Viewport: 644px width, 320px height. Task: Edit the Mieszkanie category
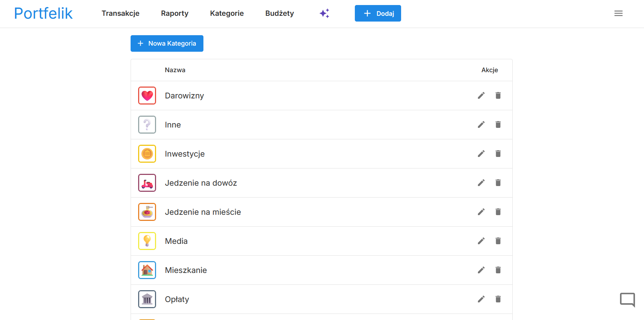(481, 270)
